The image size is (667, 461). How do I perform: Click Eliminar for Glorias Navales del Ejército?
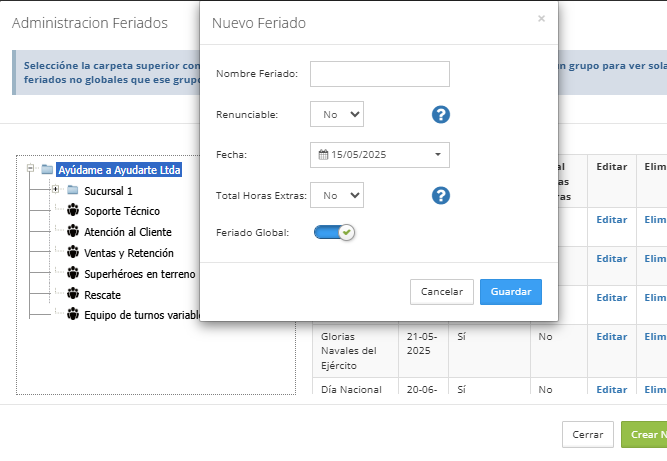click(655, 337)
